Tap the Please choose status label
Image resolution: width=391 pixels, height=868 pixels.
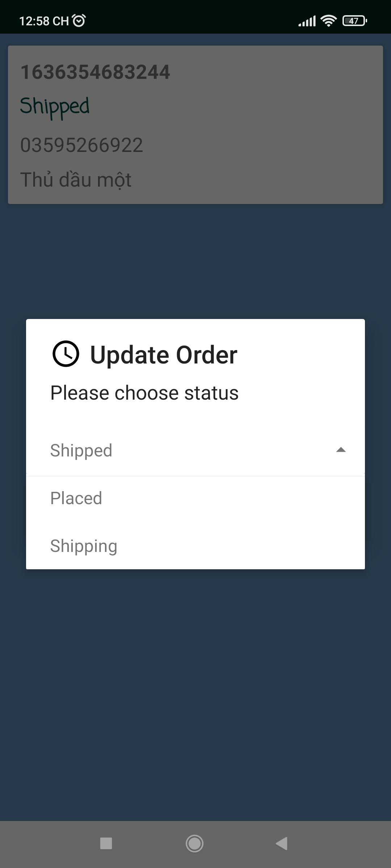[144, 393]
